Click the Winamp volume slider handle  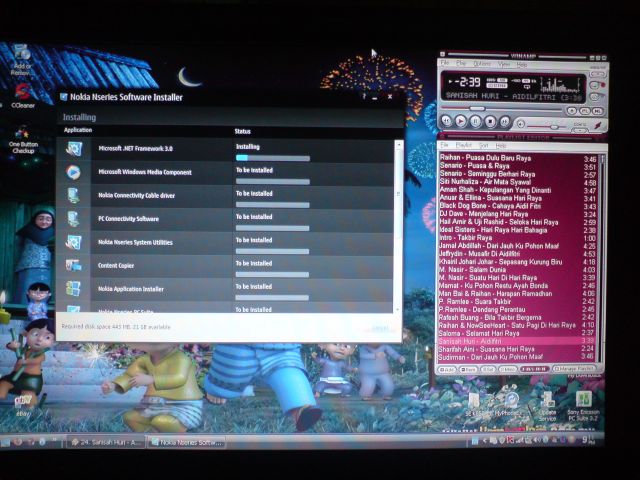tap(554, 127)
